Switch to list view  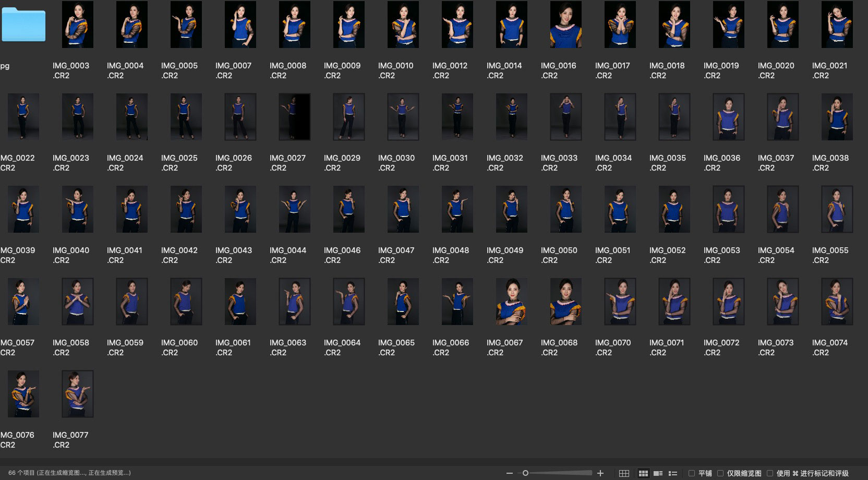coord(673,473)
